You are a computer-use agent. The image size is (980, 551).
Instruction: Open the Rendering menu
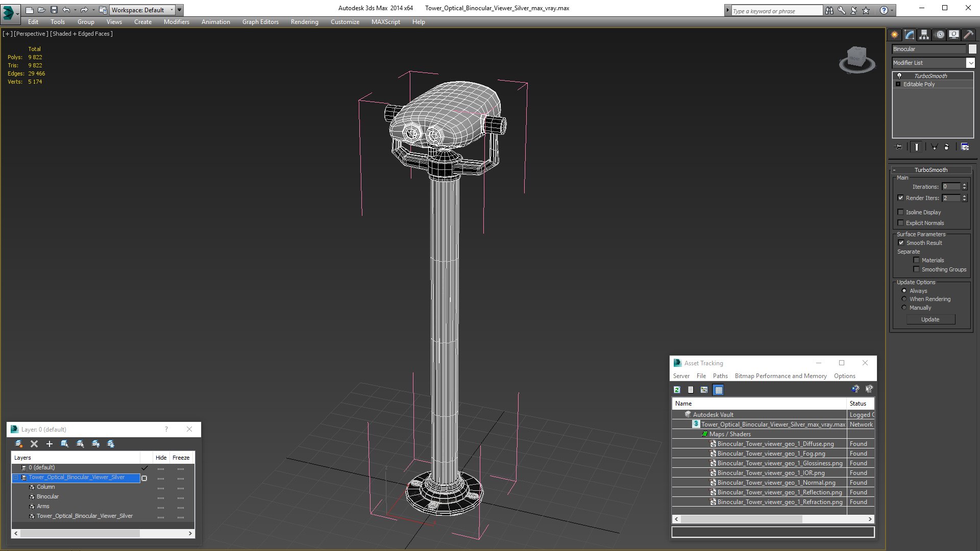[305, 22]
